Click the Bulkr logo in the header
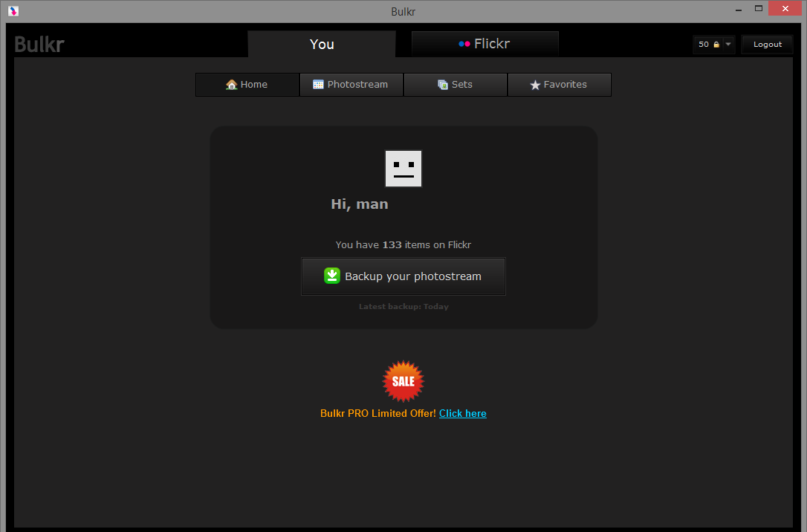The height and width of the screenshot is (532, 807). click(x=39, y=45)
